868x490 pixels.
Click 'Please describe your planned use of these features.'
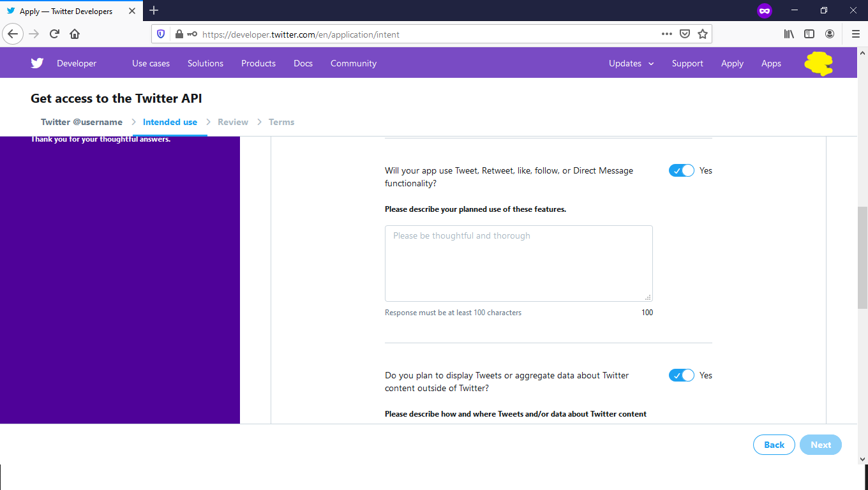tap(475, 209)
